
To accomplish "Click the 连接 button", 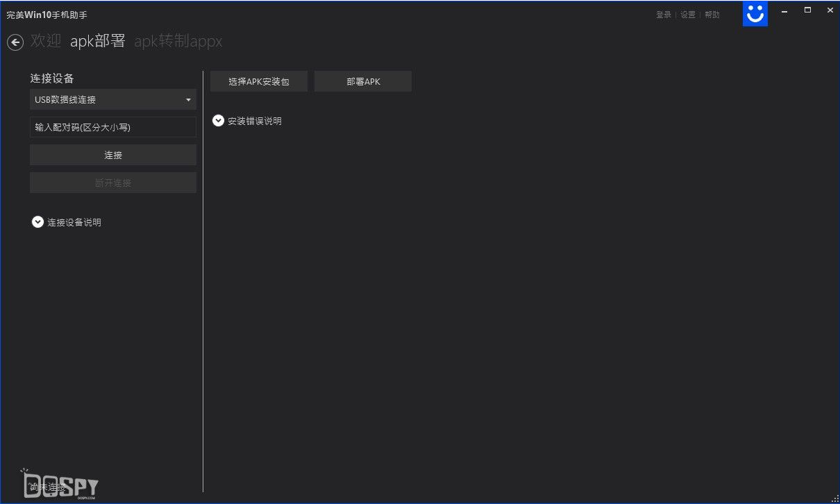I will [x=113, y=155].
